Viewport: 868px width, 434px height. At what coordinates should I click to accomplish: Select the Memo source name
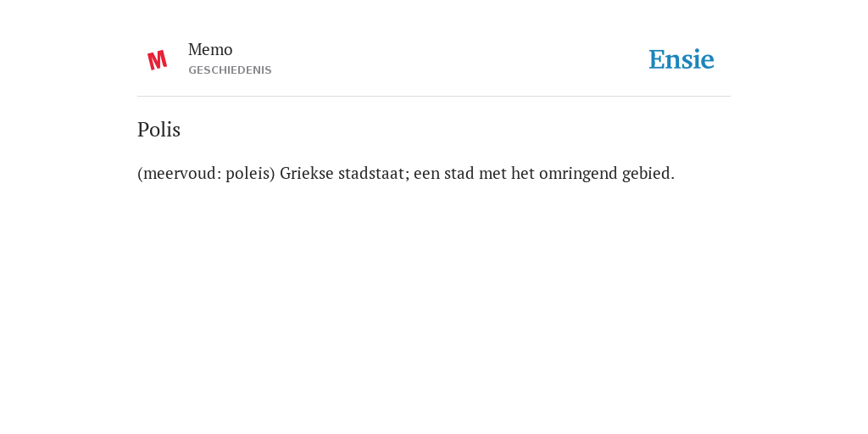(x=210, y=50)
